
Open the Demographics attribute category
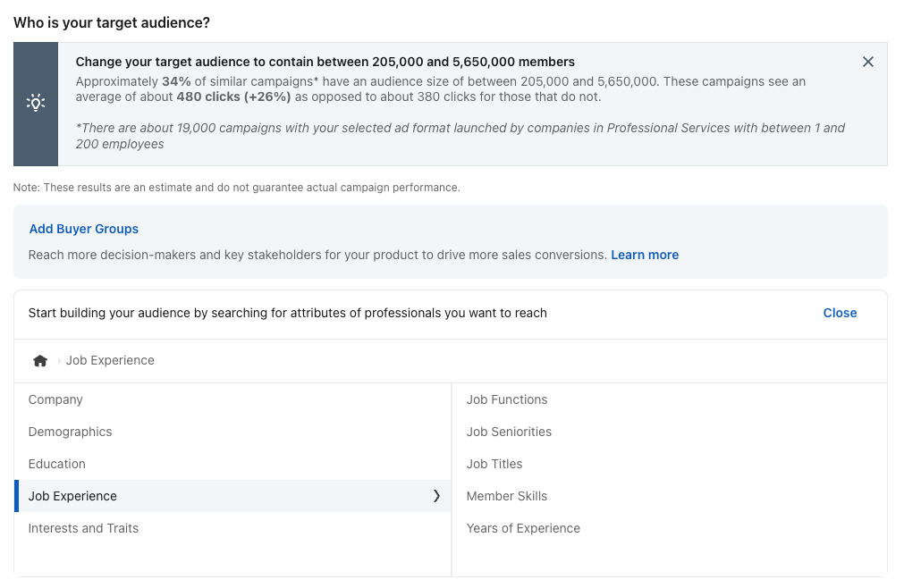71,432
